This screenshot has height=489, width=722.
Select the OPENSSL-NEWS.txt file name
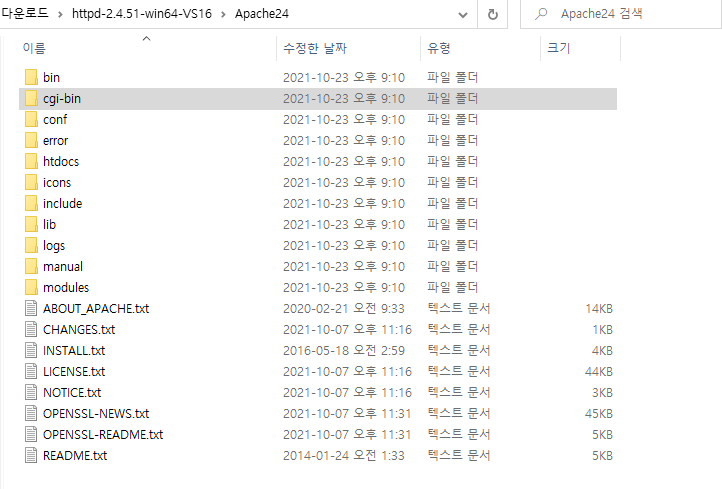tap(96, 413)
